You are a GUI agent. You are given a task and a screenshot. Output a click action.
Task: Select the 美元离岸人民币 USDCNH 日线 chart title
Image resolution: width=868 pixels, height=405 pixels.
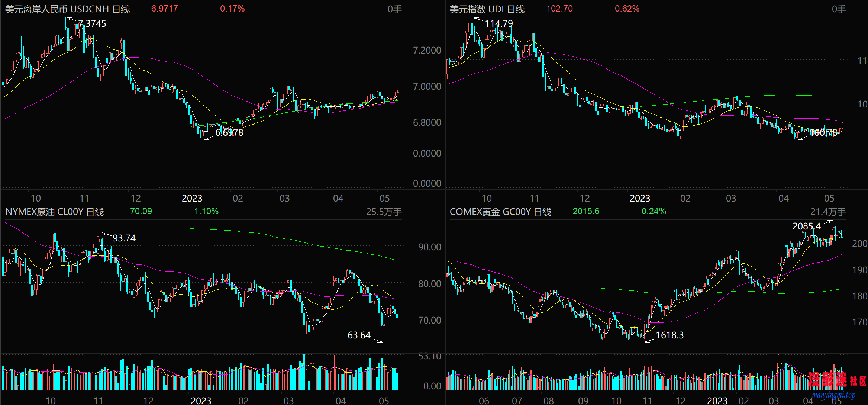coord(67,9)
